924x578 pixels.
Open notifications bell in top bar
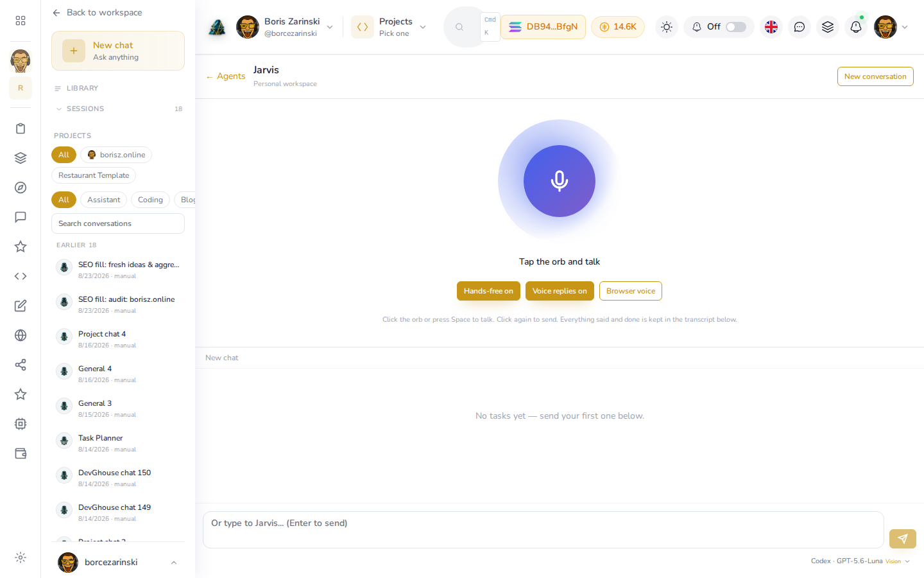point(856,27)
